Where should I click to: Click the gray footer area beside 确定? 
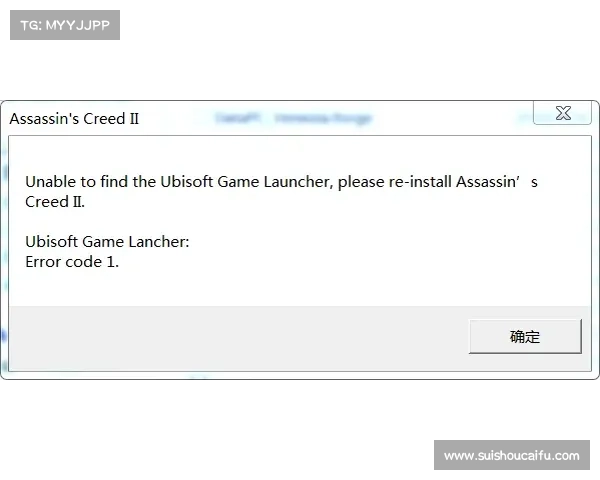(237, 338)
